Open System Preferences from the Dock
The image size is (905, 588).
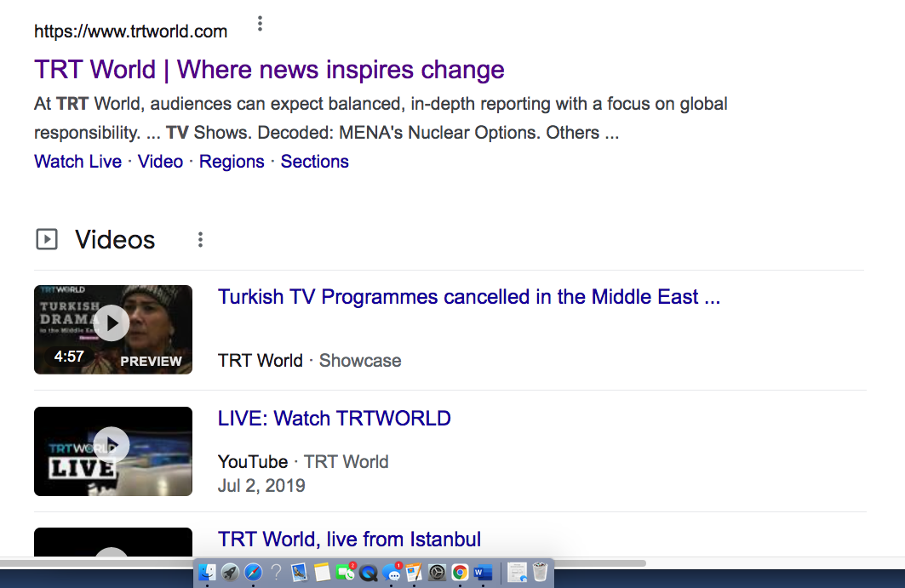437,573
